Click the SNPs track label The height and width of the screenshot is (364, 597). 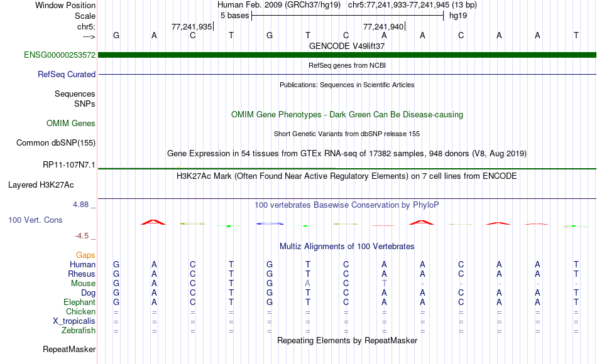tap(85, 104)
